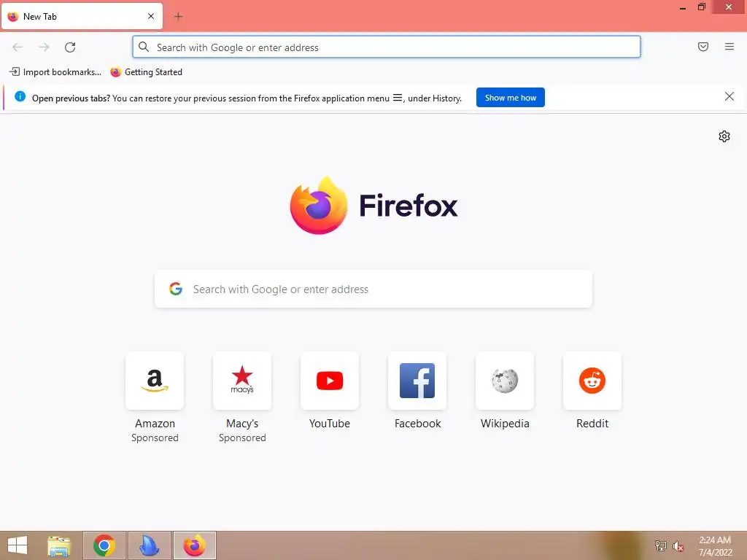Click the Show me how button
Image resolution: width=747 pixels, height=560 pixels.
[510, 98]
